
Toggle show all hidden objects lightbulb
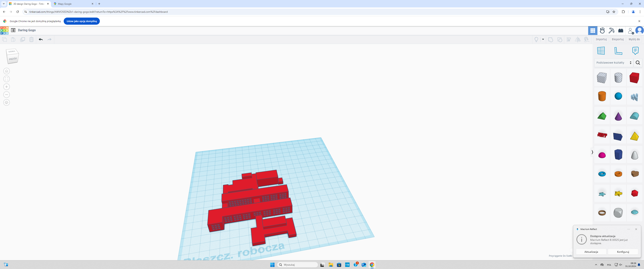[536, 39]
